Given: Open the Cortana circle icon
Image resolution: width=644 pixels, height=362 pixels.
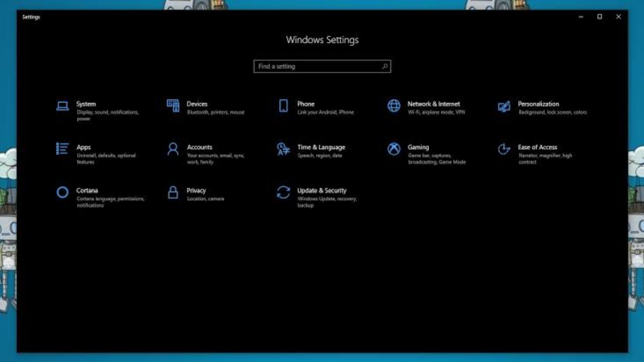Looking at the screenshot, I should (x=62, y=192).
